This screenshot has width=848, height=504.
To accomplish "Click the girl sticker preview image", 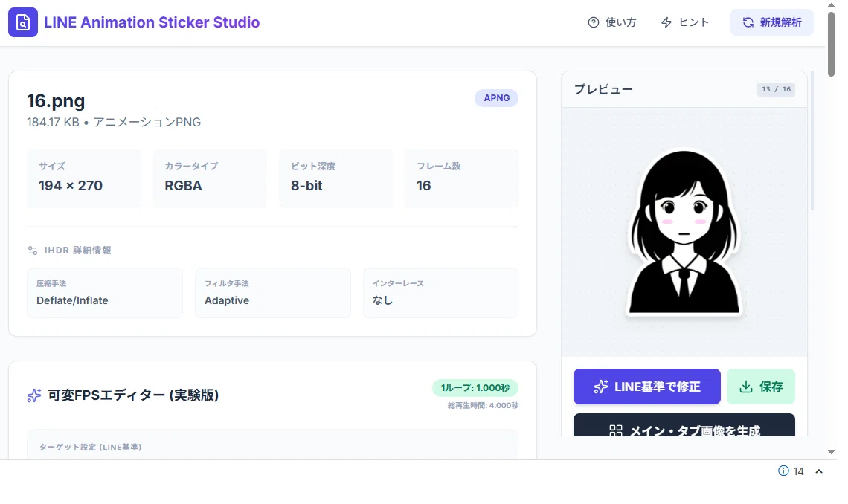I will point(684,233).
